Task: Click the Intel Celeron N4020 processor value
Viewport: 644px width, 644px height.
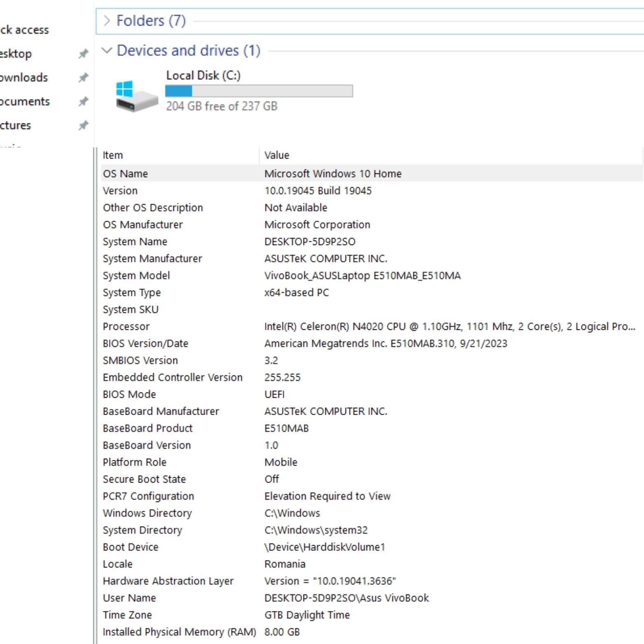Action: click(x=450, y=326)
